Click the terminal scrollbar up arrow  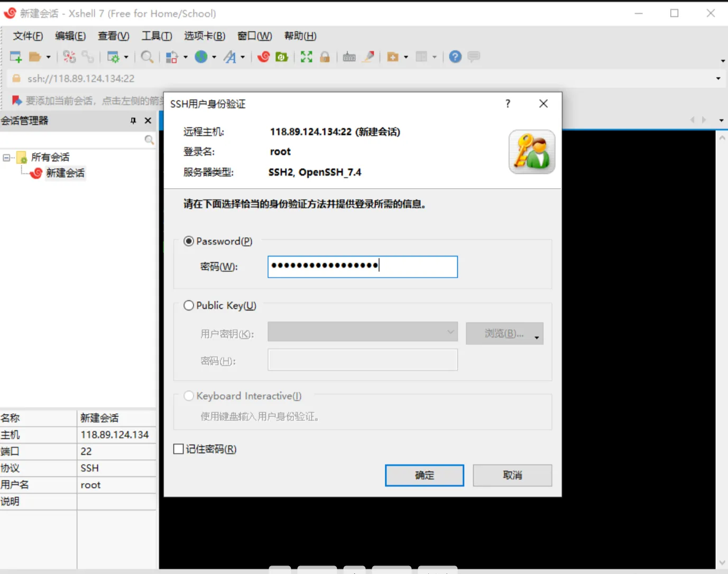(722, 137)
